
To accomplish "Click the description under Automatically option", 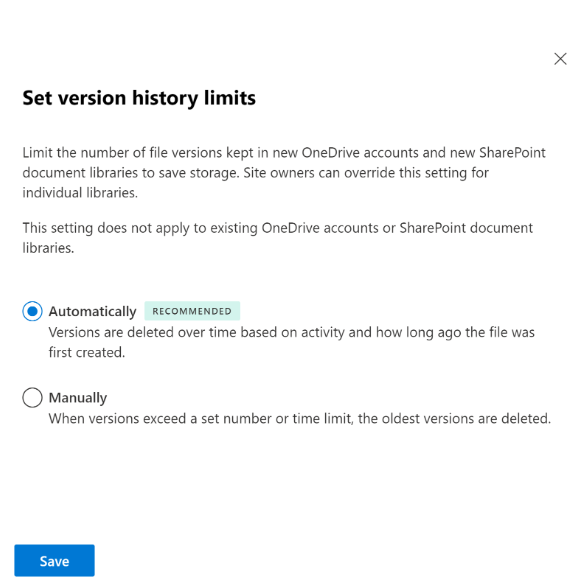I will (292, 342).
